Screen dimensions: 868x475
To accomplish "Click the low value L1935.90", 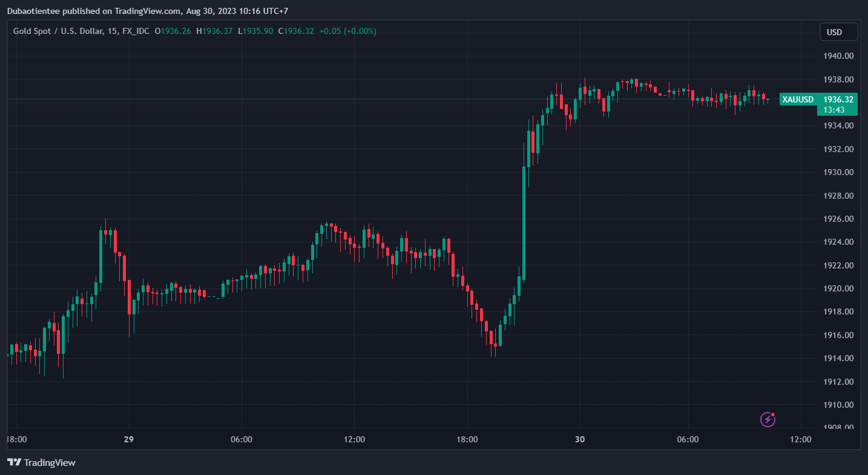I will tap(255, 31).
